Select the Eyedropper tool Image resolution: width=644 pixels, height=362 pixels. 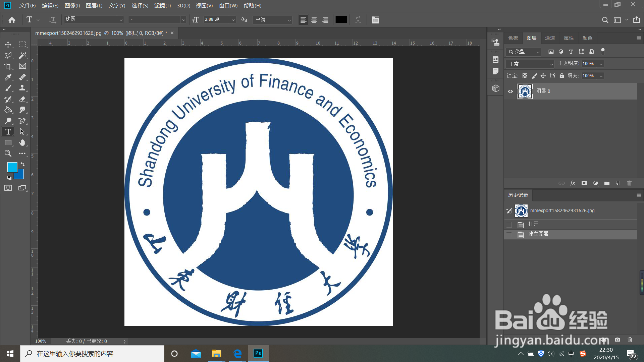click(x=8, y=77)
